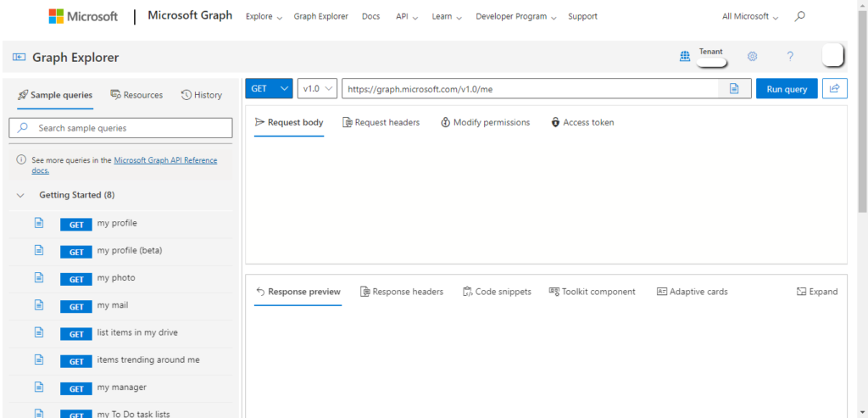Click the page vertical scrollbar
868x418 pixels.
tap(863, 111)
